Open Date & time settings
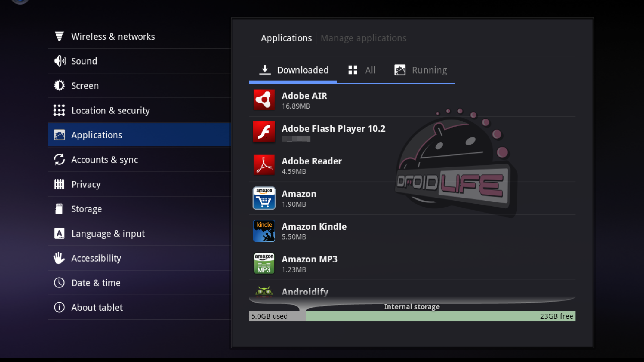This screenshot has height=362, width=644. [96, 283]
